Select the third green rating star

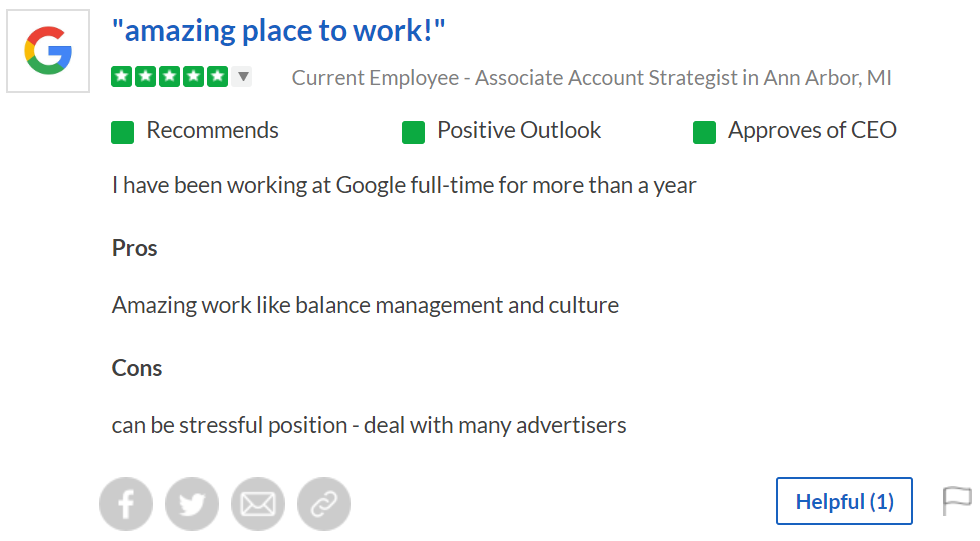[x=169, y=77]
